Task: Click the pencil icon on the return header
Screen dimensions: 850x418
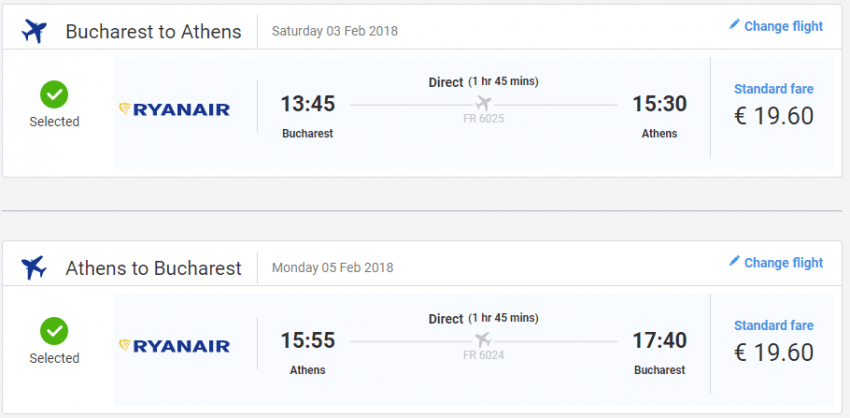Action: [x=735, y=261]
